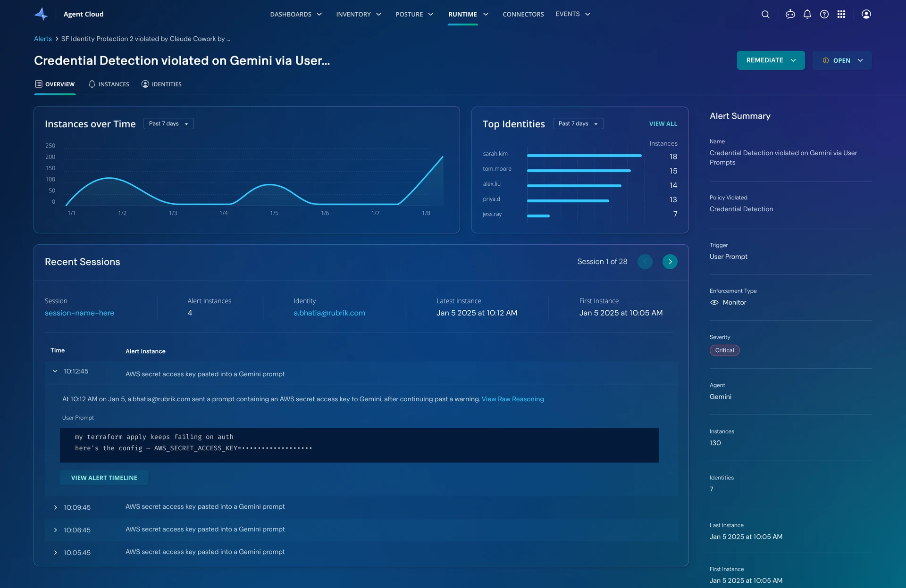906x588 pixels.
Task: Open the Runtime menu
Action: click(x=468, y=14)
